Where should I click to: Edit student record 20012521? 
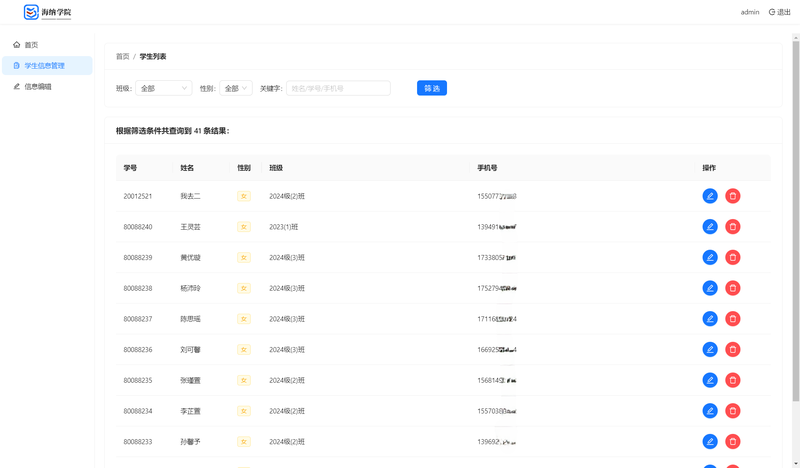tap(710, 196)
